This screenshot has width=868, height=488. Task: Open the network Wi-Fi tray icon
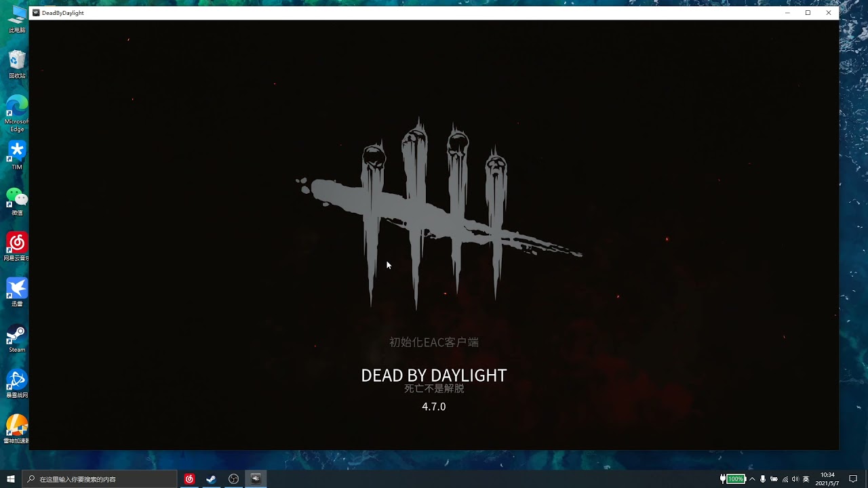click(x=785, y=479)
